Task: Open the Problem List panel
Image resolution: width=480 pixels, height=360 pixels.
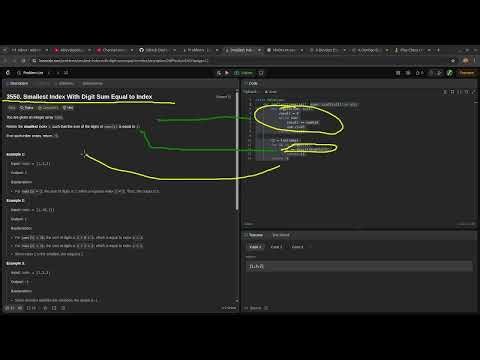Action: (x=30, y=73)
